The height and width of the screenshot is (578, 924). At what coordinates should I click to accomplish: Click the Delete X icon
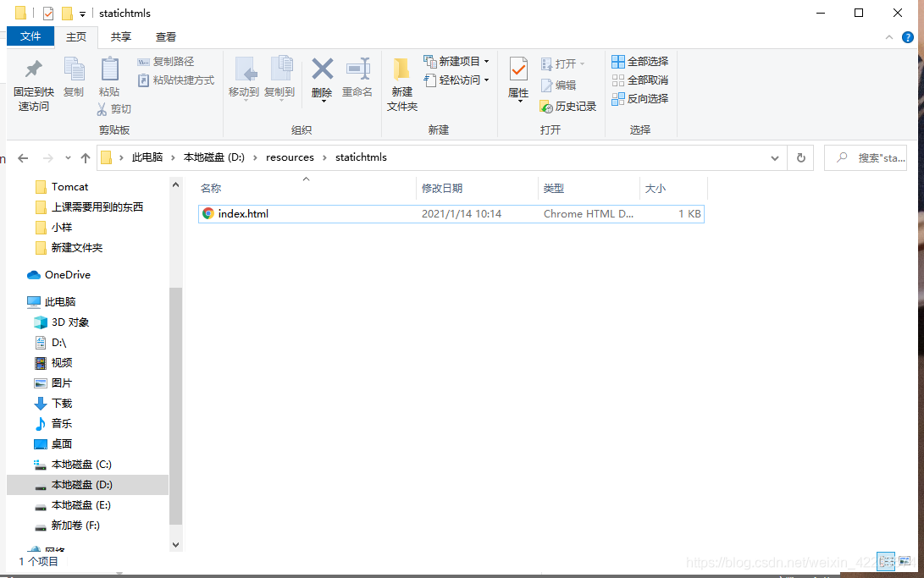click(x=323, y=69)
